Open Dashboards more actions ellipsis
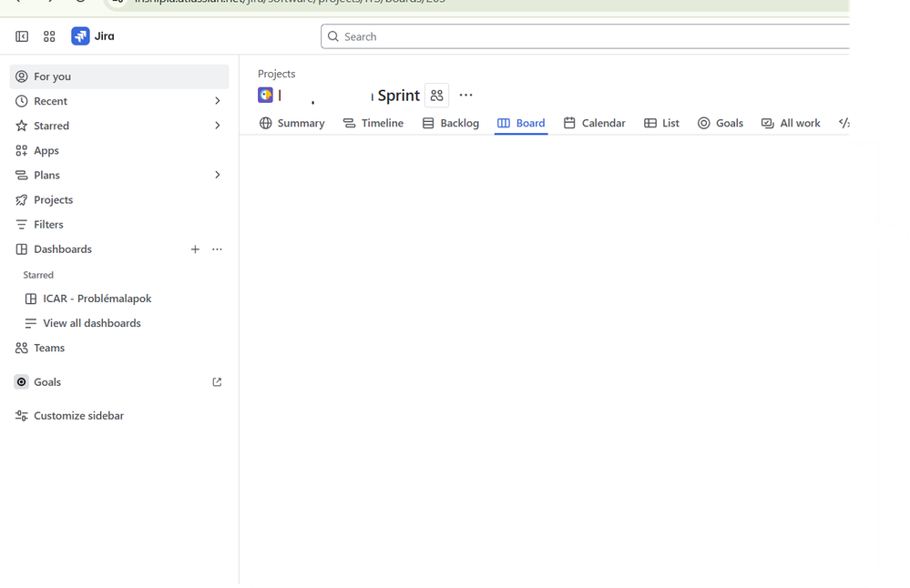 click(x=217, y=249)
